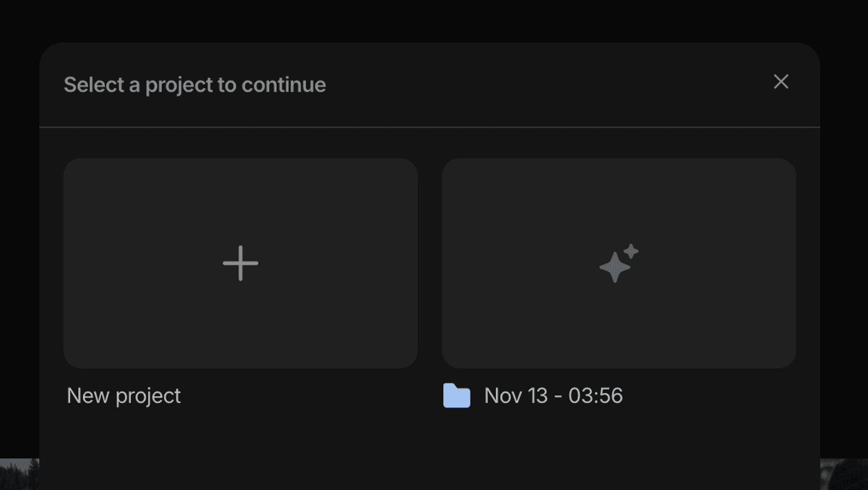868x490 pixels.
Task: Dismiss the dialog with the X icon
Action: [x=781, y=82]
